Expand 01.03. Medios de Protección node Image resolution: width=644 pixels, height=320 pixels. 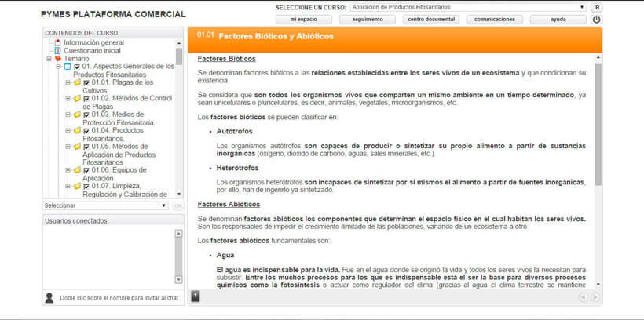tap(68, 115)
